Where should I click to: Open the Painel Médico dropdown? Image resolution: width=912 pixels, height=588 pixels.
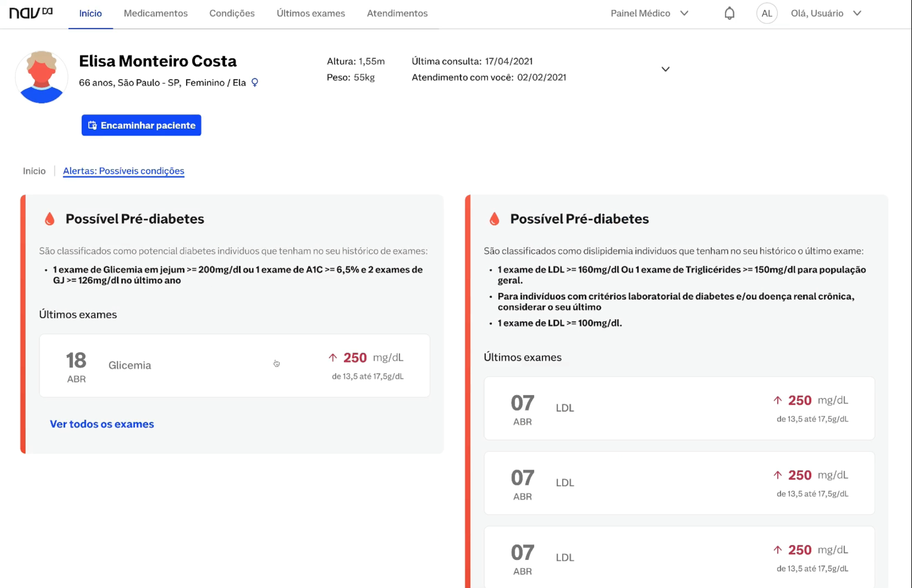click(x=649, y=13)
